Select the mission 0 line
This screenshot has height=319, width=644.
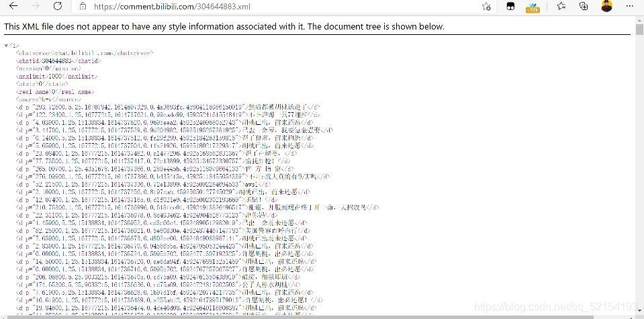click(48, 69)
